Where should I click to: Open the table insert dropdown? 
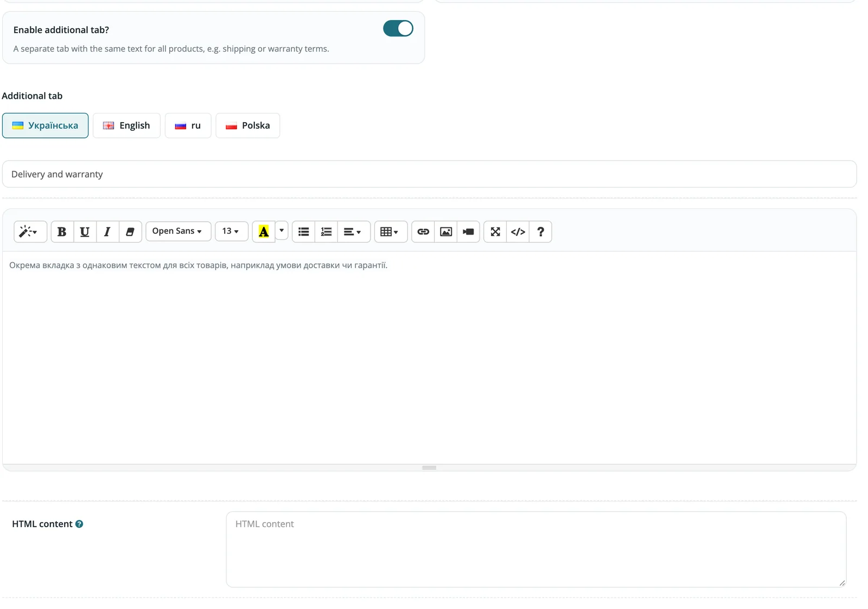[391, 232]
